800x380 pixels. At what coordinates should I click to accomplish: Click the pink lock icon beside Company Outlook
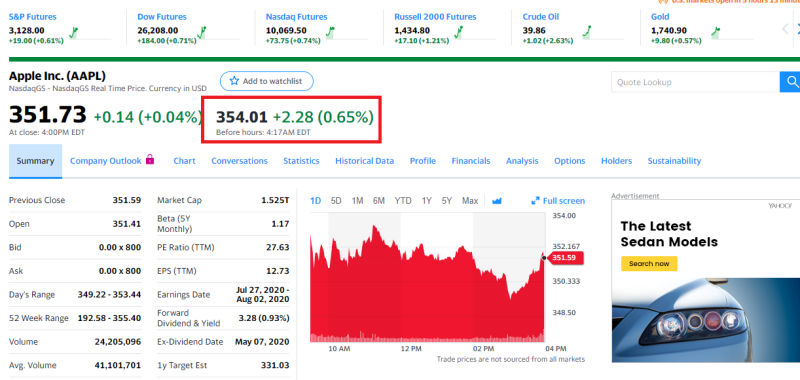click(149, 159)
